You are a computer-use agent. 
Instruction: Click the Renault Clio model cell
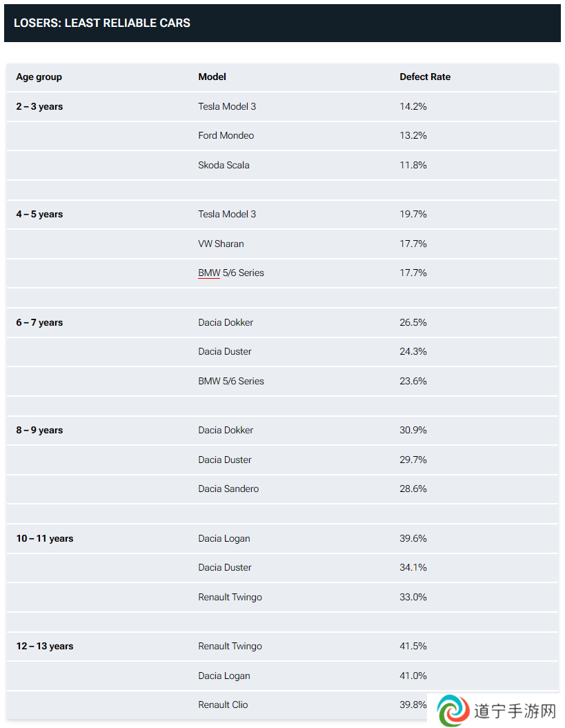(223, 705)
